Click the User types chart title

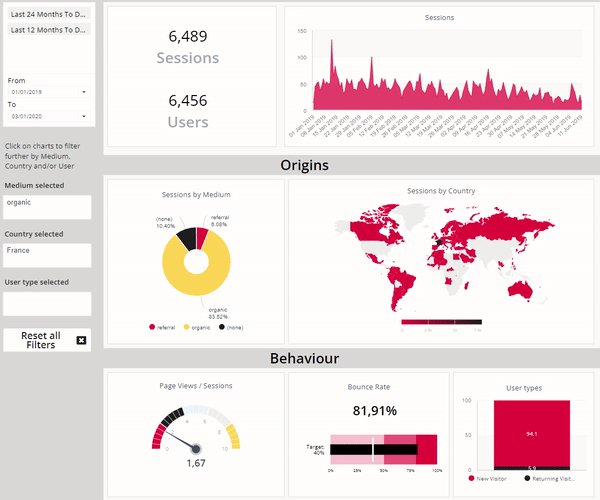(524, 388)
